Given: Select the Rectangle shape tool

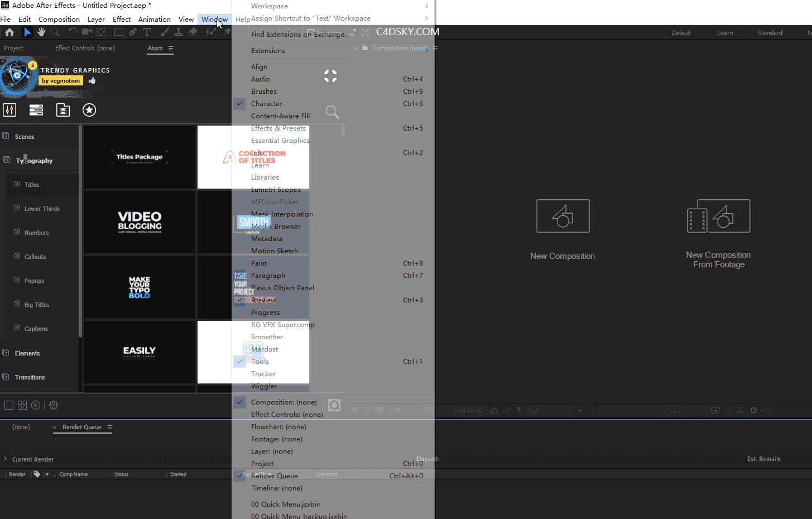Looking at the screenshot, I should [119, 32].
